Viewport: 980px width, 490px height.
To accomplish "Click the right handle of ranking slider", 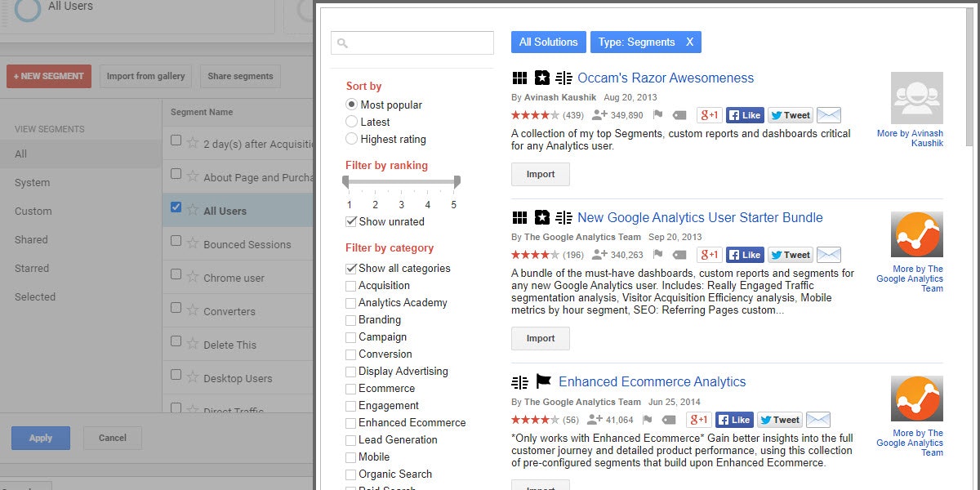I will (457, 181).
